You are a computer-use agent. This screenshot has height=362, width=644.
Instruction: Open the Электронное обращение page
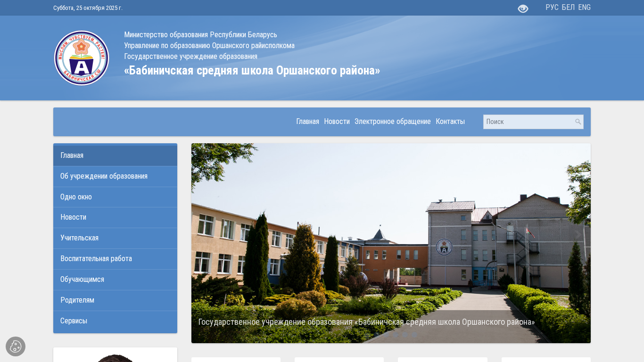pos(393,122)
